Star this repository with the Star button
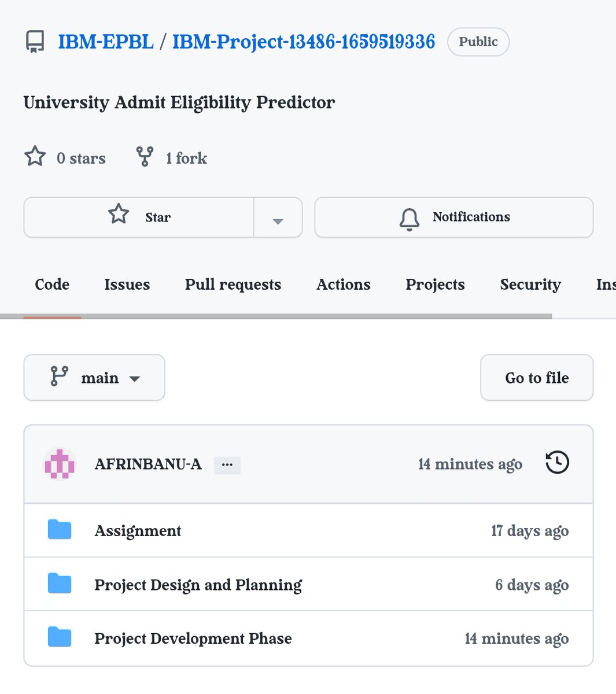 click(x=139, y=217)
